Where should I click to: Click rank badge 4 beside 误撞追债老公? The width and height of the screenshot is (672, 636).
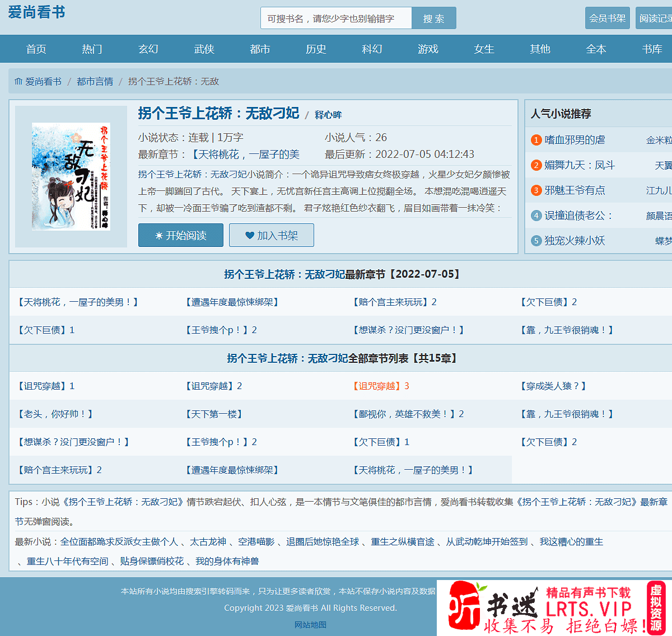click(536, 216)
